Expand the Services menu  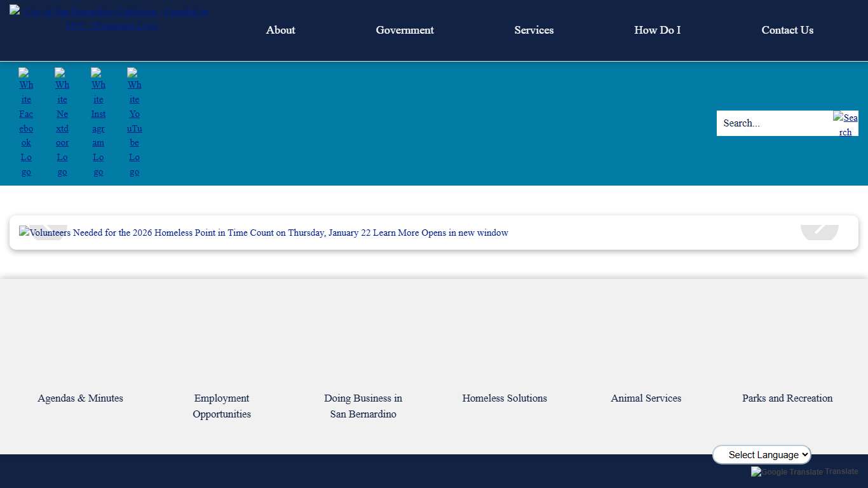[534, 30]
